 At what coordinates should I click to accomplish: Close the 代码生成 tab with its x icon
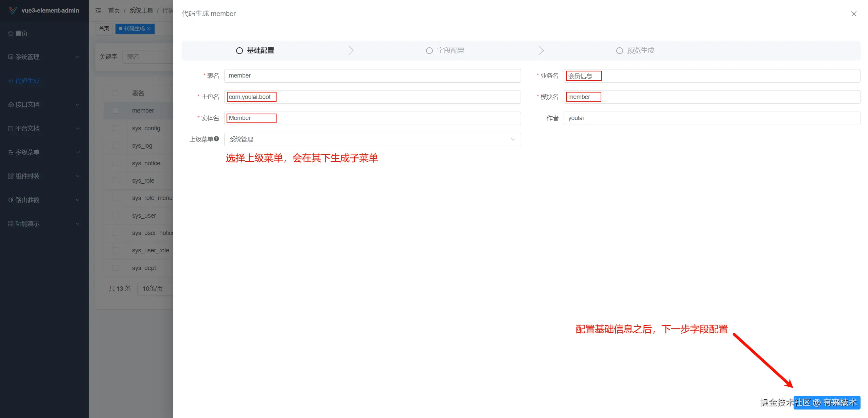[x=149, y=29]
